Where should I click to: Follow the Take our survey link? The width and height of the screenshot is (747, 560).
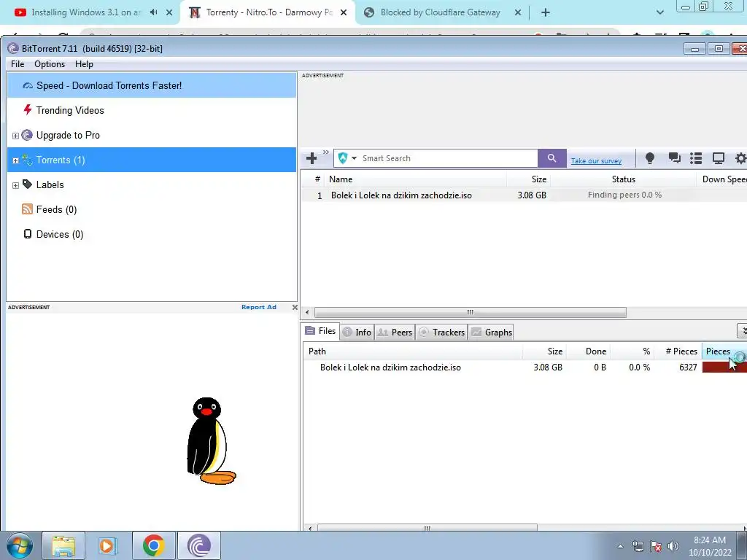[596, 161]
